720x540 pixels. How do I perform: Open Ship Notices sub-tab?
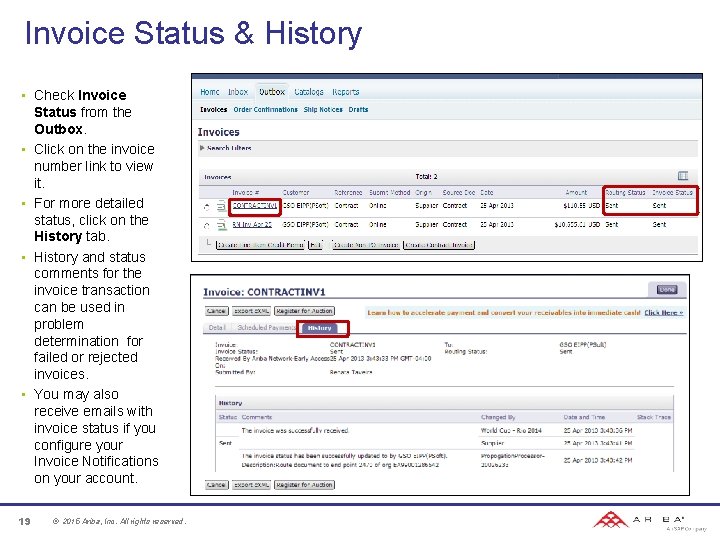323,110
